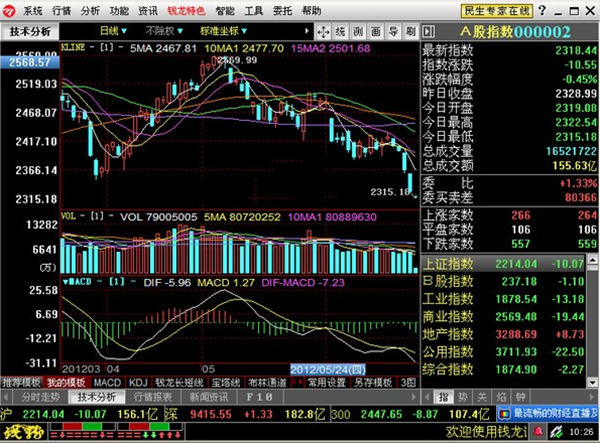Click the first up/down arrow indicator block in status bar
600x443 pixels.
coord(83,431)
